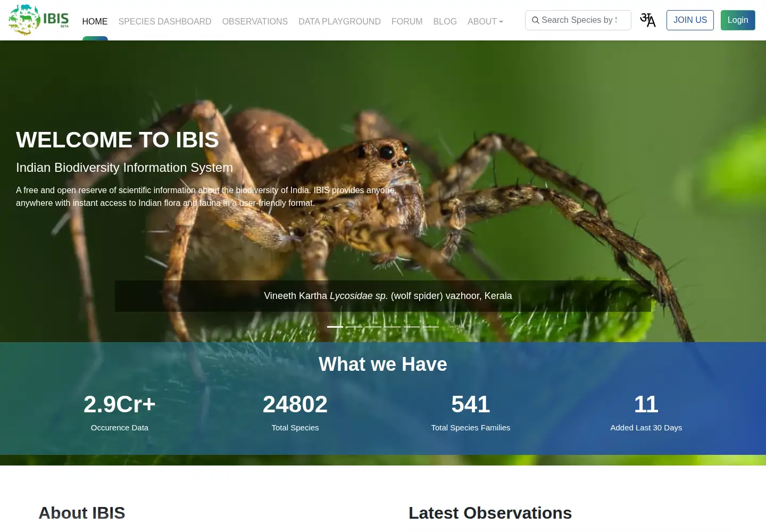Click the Latest Observations heading
Screen dimensions: 766x532
[x=490, y=513]
